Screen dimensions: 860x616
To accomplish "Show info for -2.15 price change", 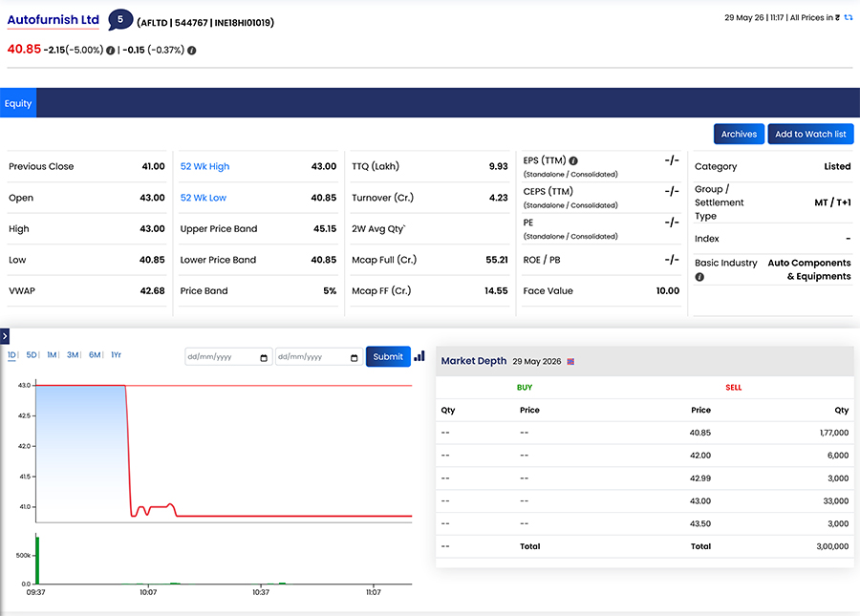I will coord(110,51).
